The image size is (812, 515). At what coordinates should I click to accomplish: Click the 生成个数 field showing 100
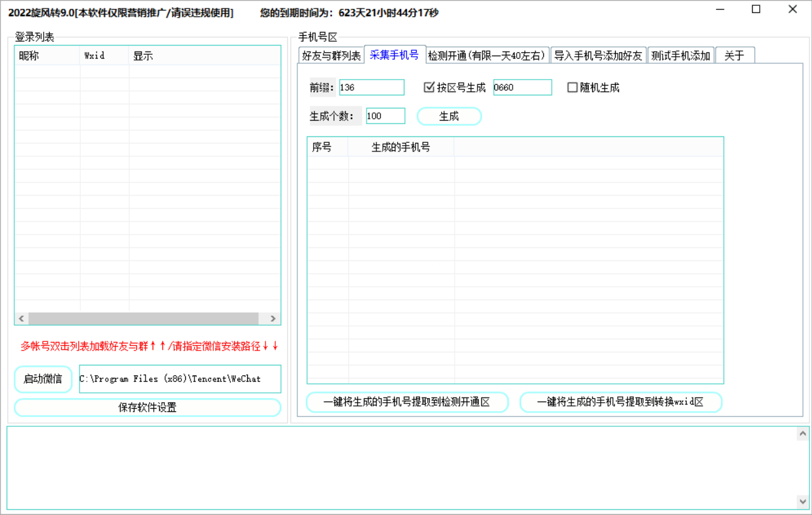pyautogui.click(x=385, y=116)
